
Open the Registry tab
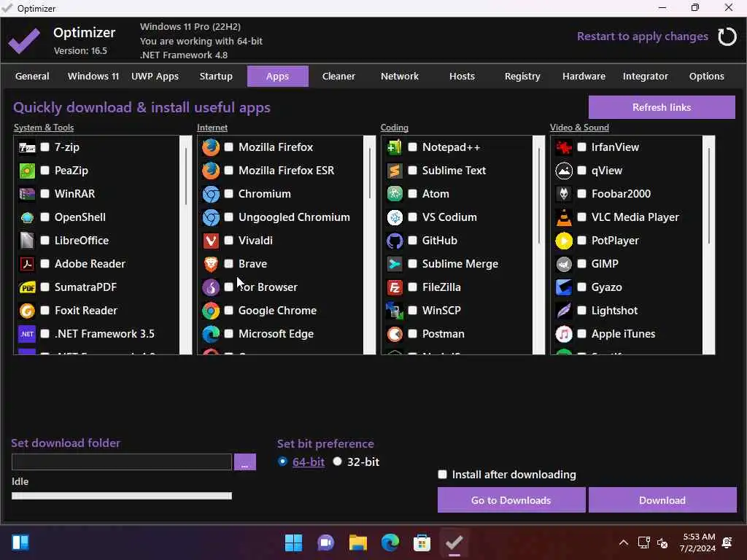(522, 76)
